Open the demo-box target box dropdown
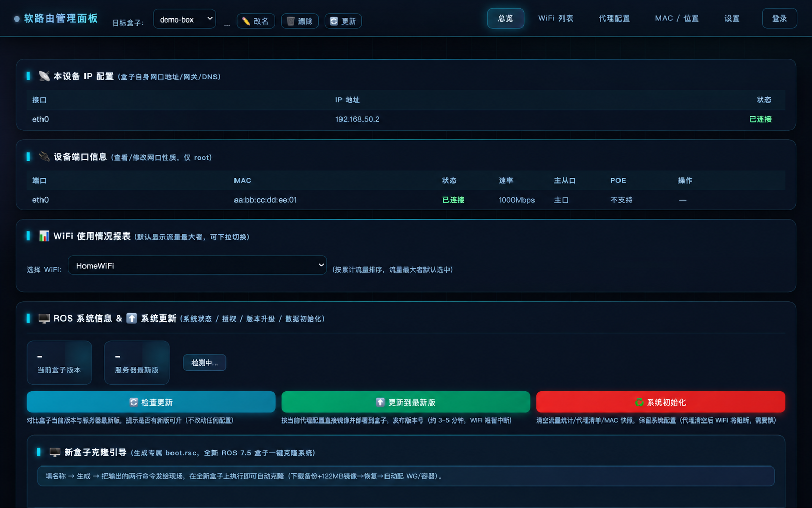The image size is (812, 508). [184, 19]
